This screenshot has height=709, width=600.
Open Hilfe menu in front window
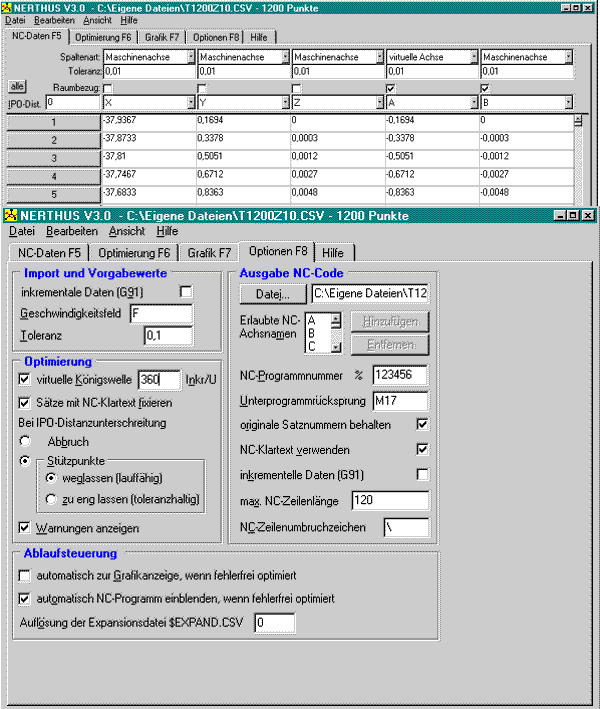(x=167, y=231)
